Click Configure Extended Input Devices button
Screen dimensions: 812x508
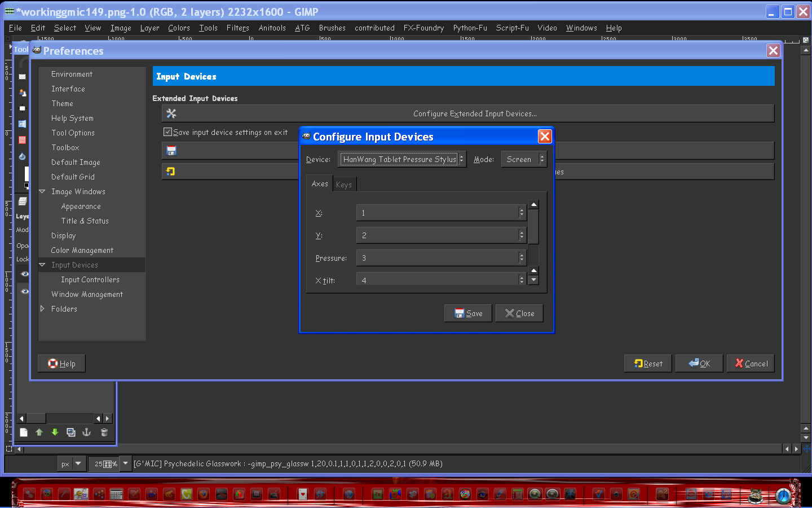tap(468, 113)
